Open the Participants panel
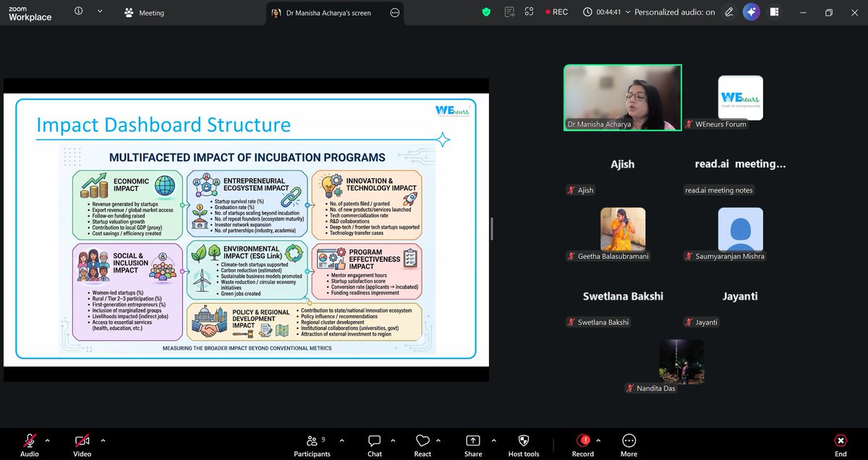The image size is (868, 460). (312, 444)
